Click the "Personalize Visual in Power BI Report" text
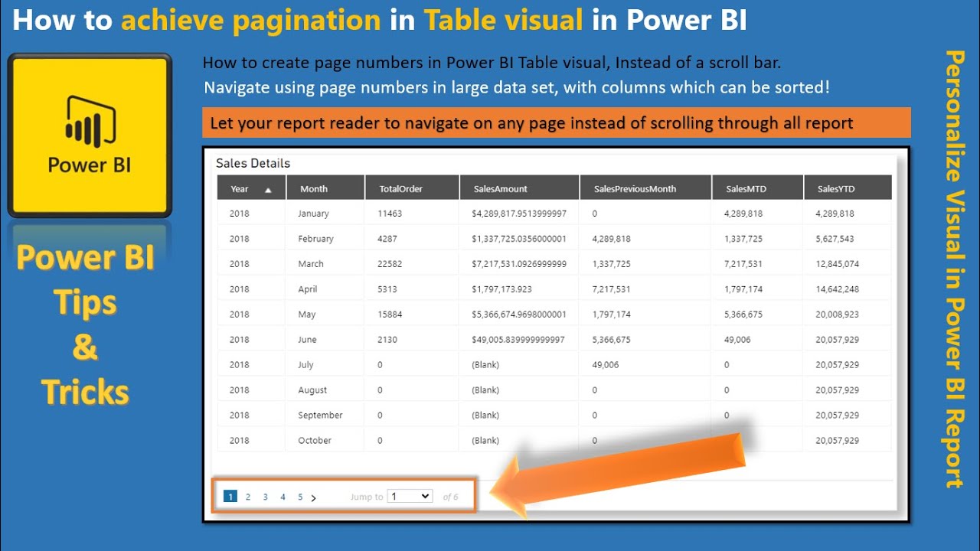980x551 pixels. click(954, 269)
